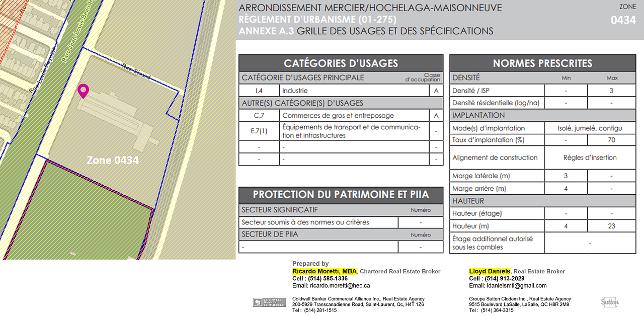
Task: Click Taux d'implantation max value 70
Action: 611,140
